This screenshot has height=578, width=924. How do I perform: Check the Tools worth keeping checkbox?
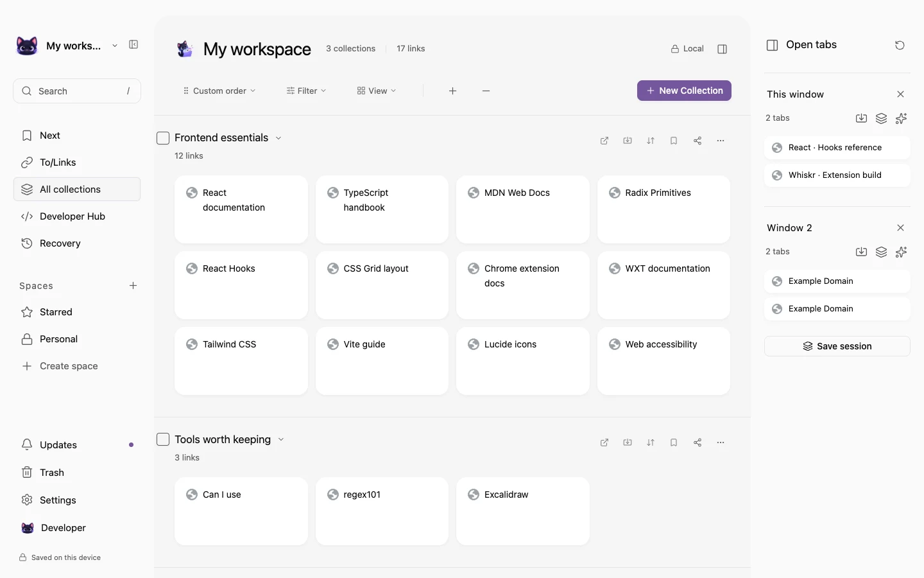163,439
